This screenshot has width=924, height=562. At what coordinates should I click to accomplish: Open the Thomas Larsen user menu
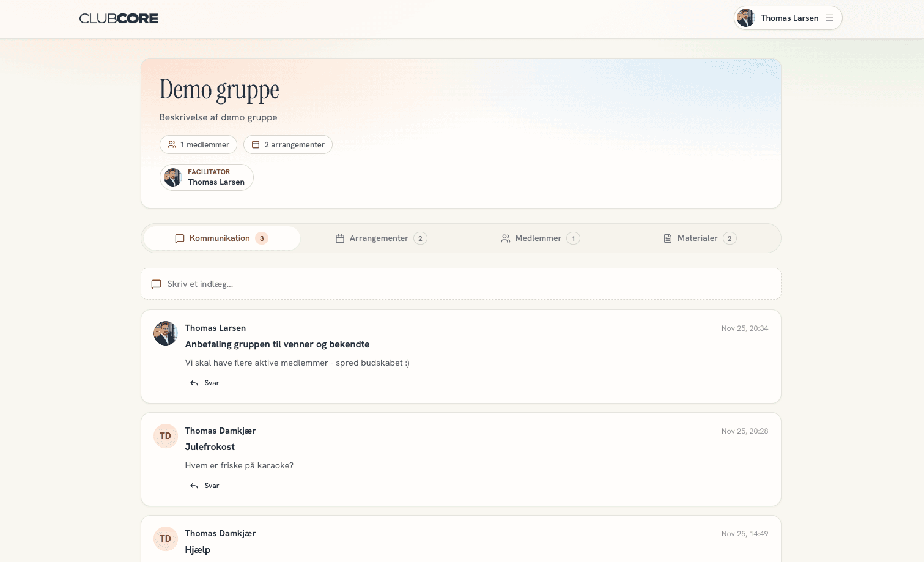788,18
